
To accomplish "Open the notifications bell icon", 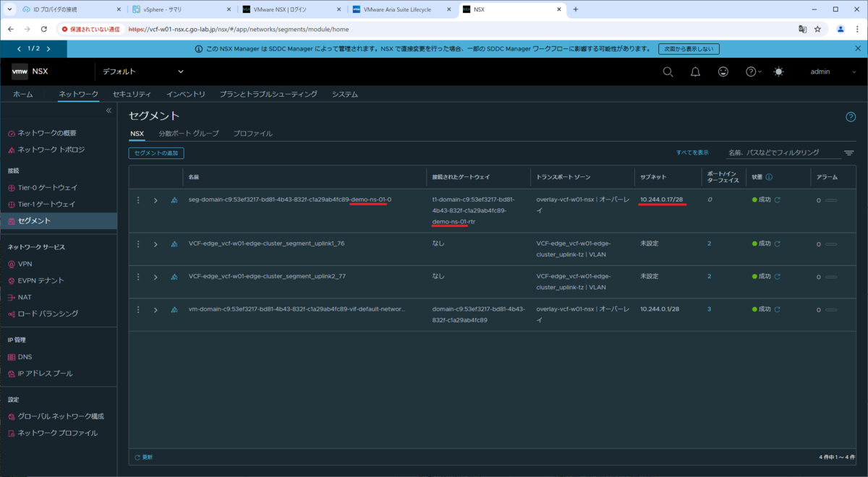I will (x=695, y=72).
